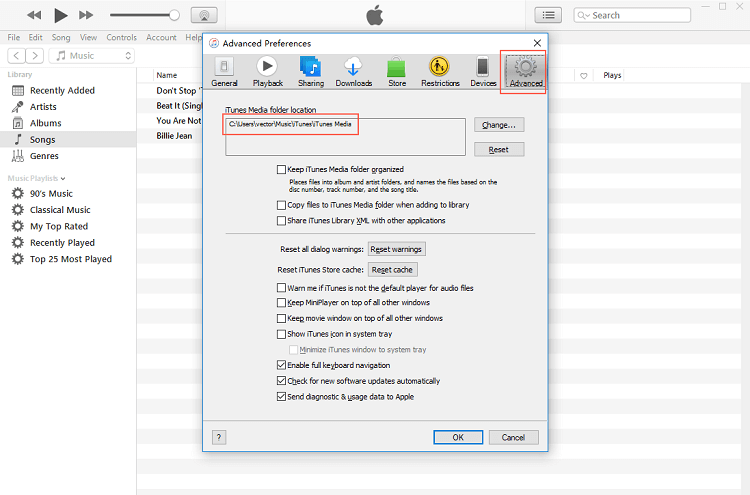The image size is (750, 495).
Task: Open the Downloads preferences tab
Action: click(x=353, y=72)
